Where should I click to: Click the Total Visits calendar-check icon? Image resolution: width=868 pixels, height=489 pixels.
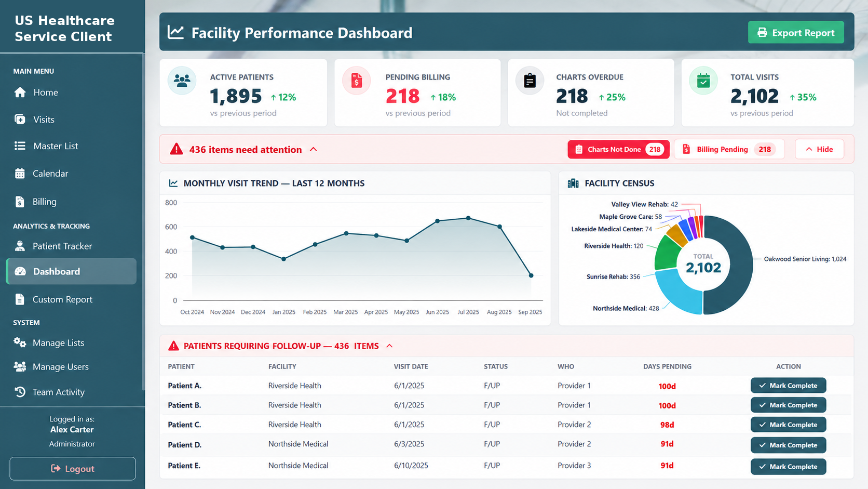pyautogui.click(x=703, y=81)
